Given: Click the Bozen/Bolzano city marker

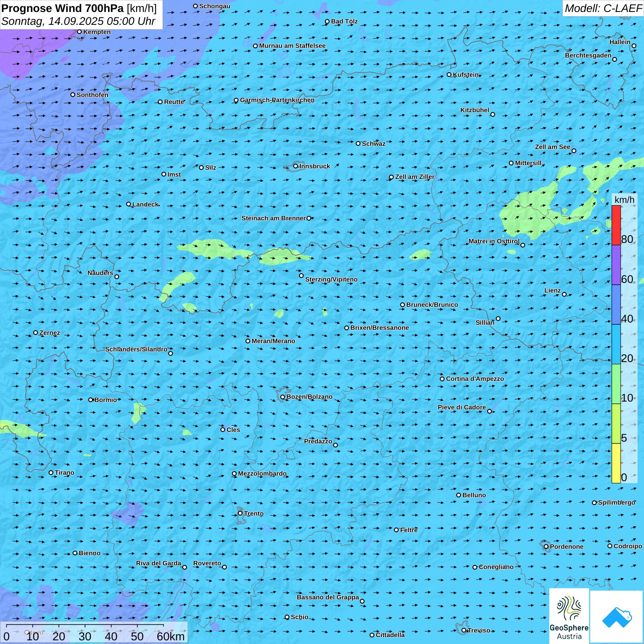Looking at the screenshot, I should point(283,397).
